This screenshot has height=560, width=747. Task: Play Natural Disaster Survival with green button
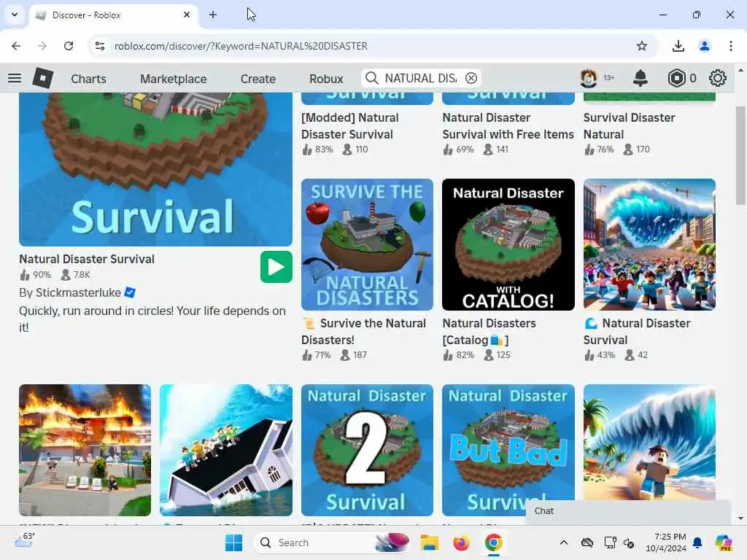coord(276,267)
